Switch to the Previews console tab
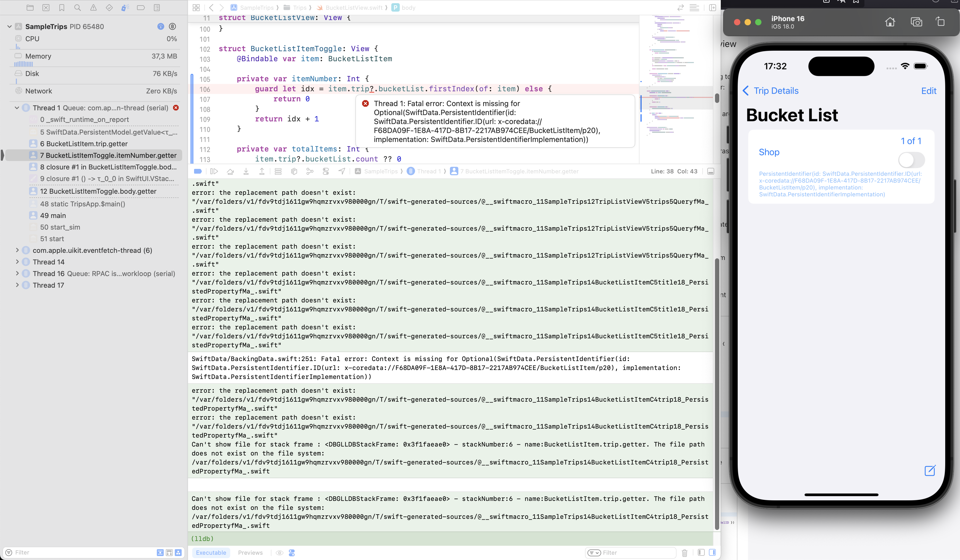The height and width of the screenshot is (560, 960). [250, 553]
